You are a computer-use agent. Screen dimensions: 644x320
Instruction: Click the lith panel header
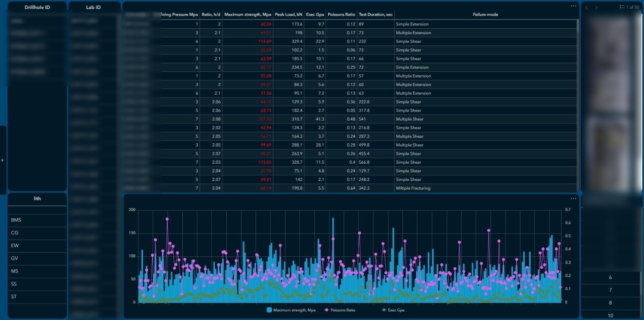coord(37,199)
